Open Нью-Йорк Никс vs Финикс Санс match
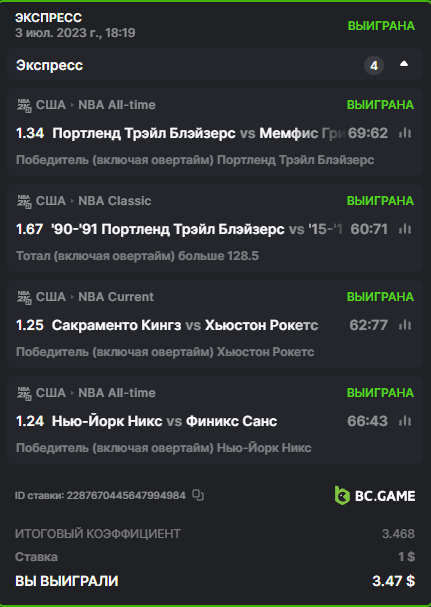Viewport: 431px width, 607px height. (x=165, y=421)
